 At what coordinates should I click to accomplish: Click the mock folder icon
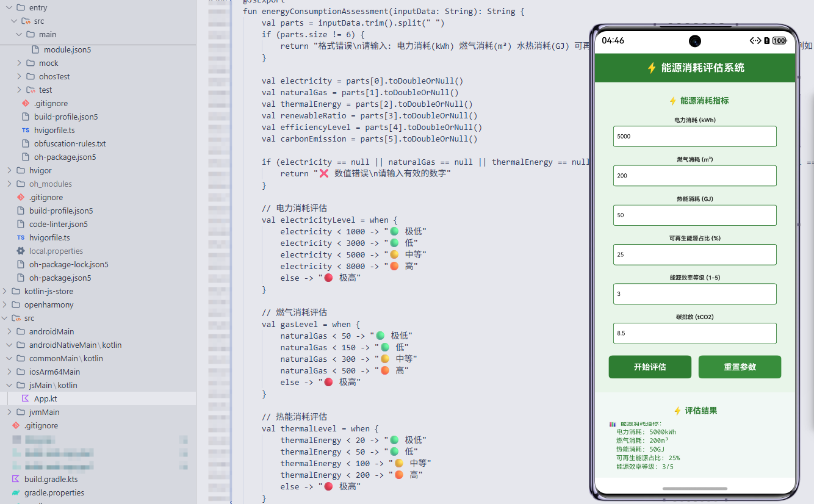point(31,63)
